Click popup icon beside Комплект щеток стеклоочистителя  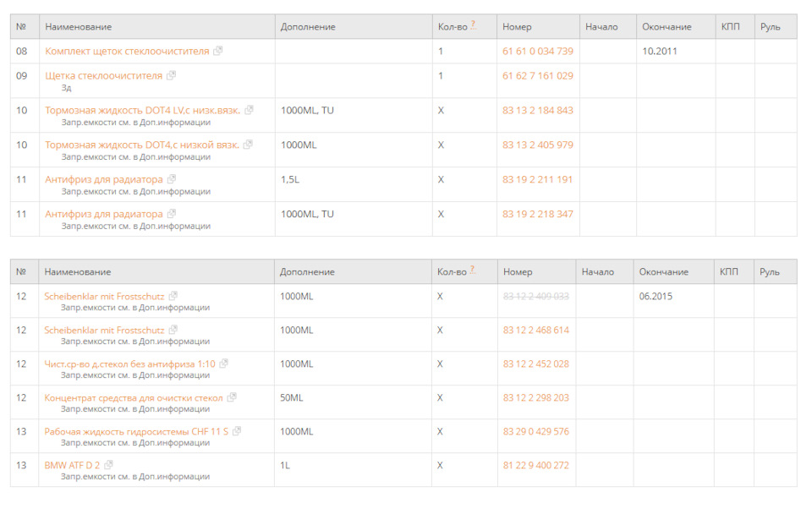218,51
